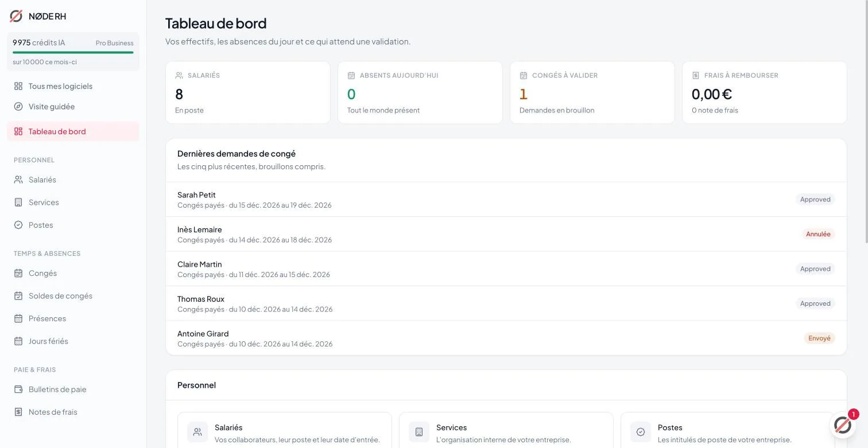Open Sarah Petit's leave request row

click(x=506, y=200)
